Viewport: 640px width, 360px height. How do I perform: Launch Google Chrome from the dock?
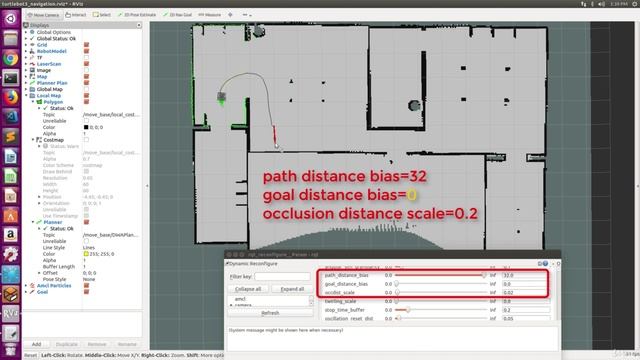(x=11, y=58)
